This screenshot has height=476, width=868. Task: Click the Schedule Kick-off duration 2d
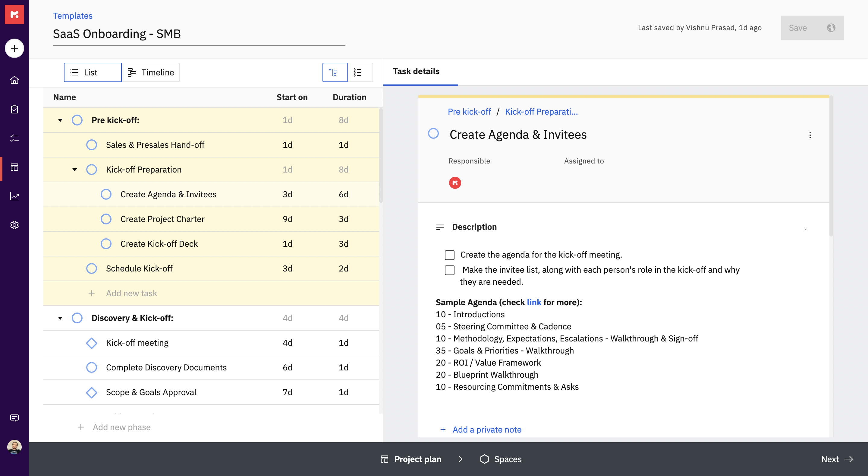(x=343, y=268)
